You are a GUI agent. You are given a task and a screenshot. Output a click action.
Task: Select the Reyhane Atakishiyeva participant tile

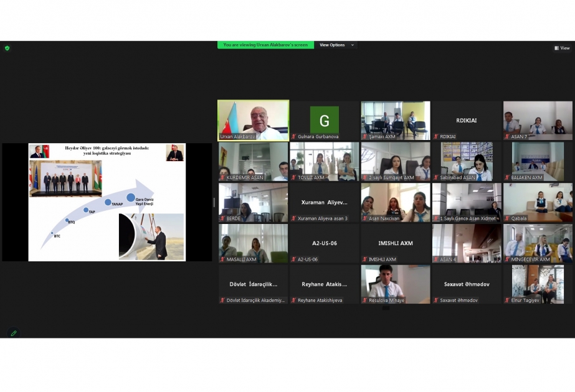pyautogui.click(x=324, y=284)
